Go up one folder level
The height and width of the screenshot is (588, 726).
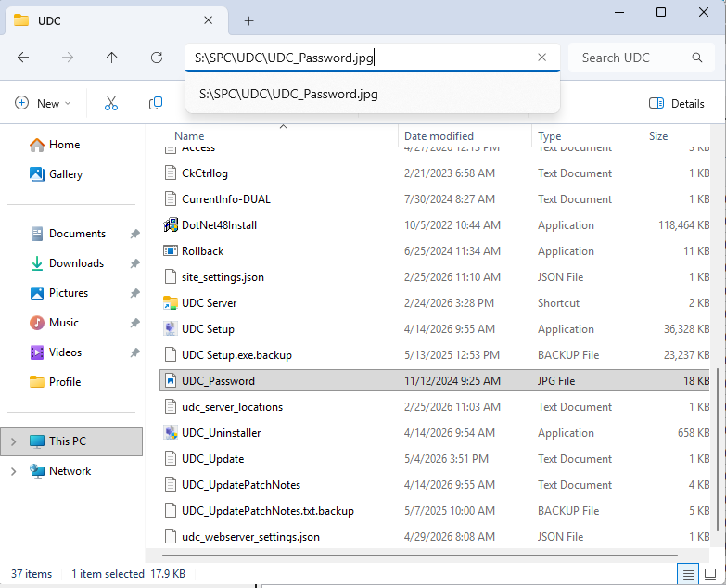click(111, 58)
